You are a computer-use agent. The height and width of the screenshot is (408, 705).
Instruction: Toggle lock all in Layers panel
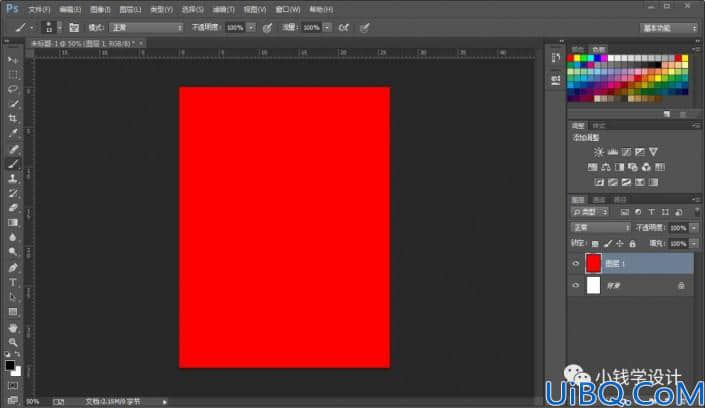point(632,244)
